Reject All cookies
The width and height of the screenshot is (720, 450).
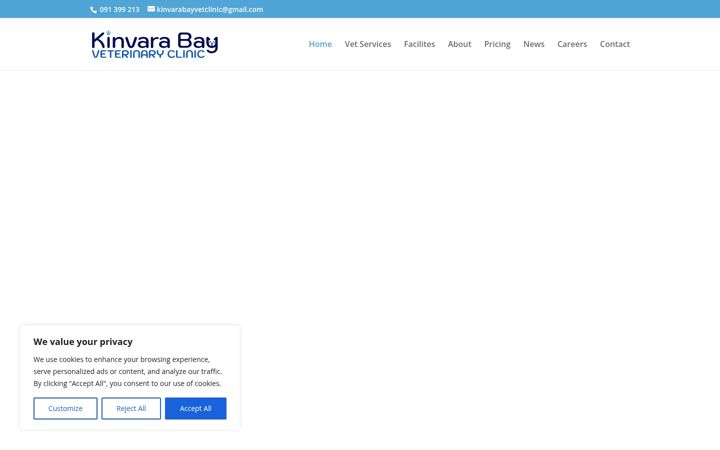coord(131,408)
